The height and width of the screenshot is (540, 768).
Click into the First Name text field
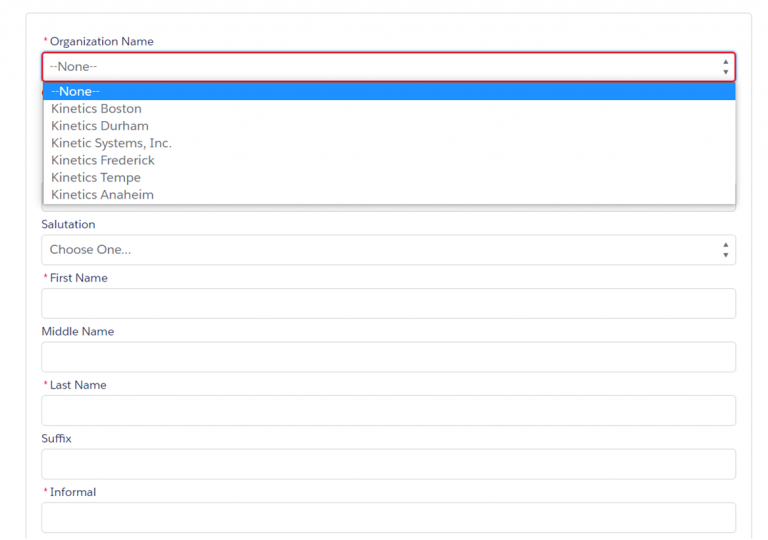click(388, 304)
